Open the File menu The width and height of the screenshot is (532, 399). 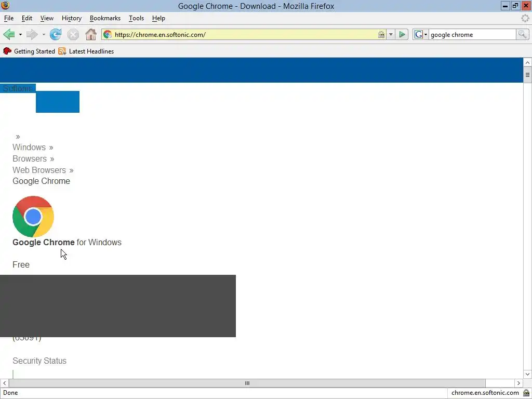[x=9, y=18]
